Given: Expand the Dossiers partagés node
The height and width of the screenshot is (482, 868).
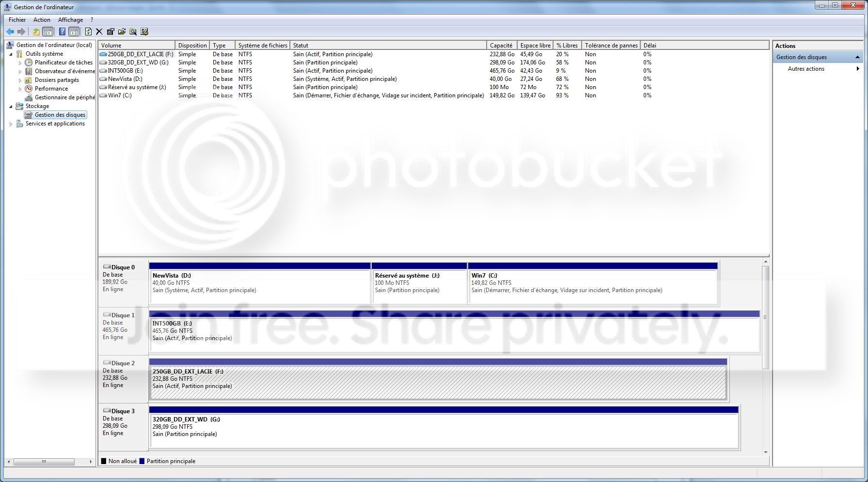Looking at the screenshot, I should (20, 80).
